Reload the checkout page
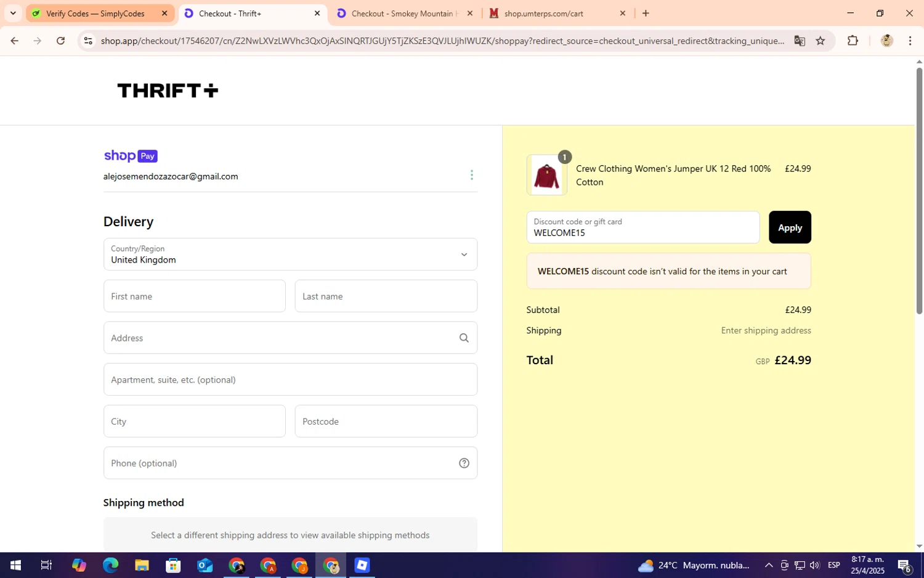924x578 pixels. coord(60,41)
